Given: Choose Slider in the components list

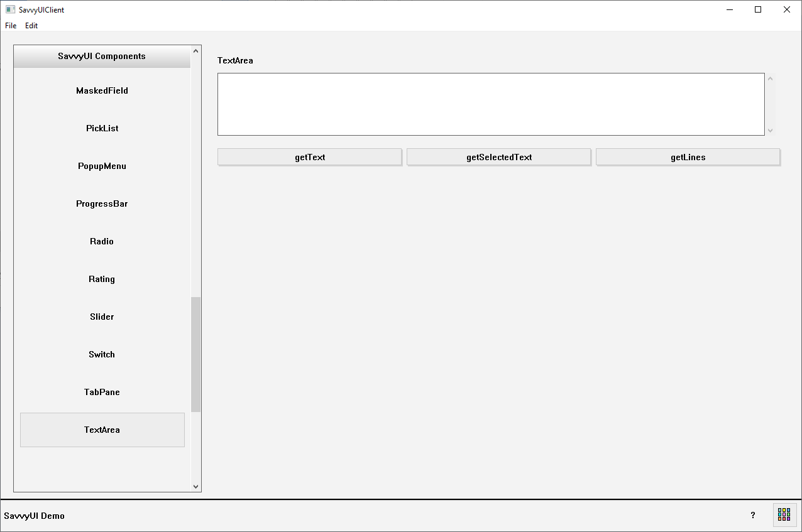Looking at the screenshot, I should coord(102,317).
